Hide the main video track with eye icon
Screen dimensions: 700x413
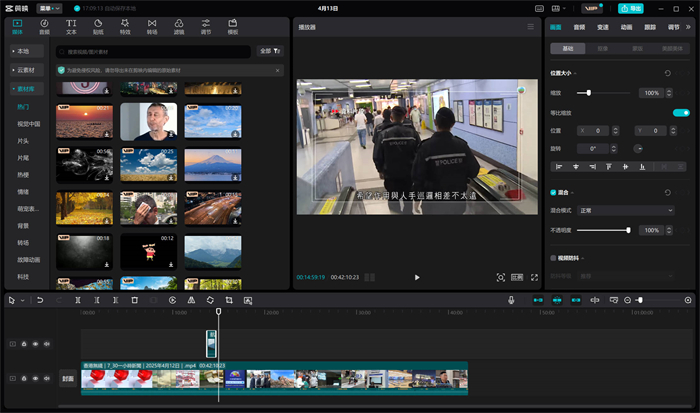[35, 378]
